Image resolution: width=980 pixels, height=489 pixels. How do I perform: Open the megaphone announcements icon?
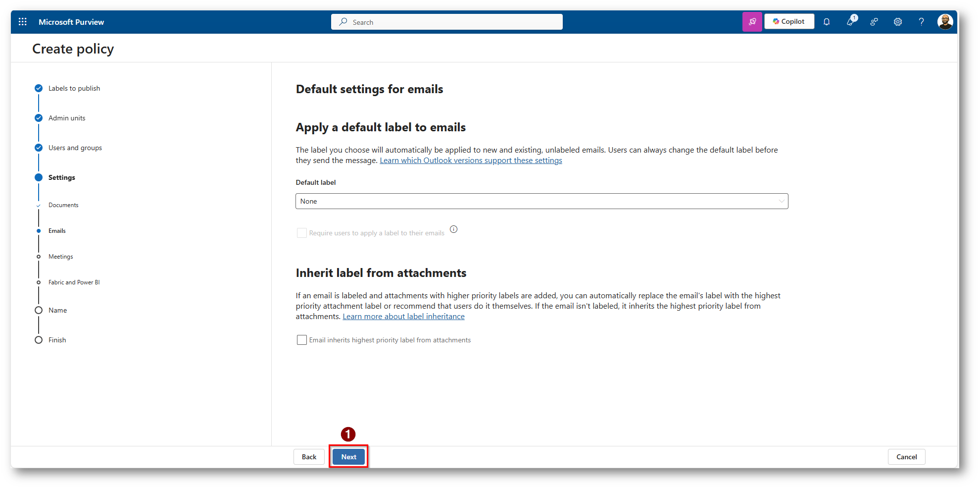pos(851,21)
